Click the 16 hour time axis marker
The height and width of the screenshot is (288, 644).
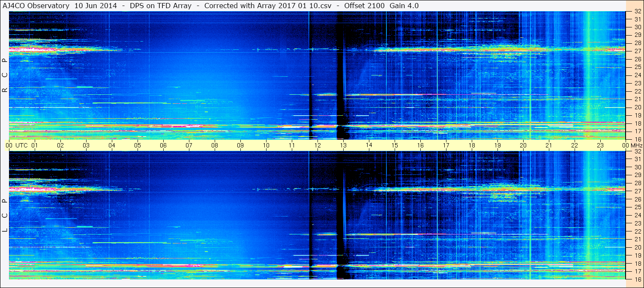420,145
